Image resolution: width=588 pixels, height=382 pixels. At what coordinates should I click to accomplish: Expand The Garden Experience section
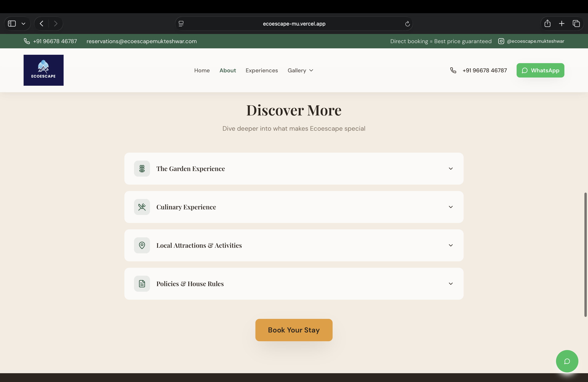tap(294, 169)
